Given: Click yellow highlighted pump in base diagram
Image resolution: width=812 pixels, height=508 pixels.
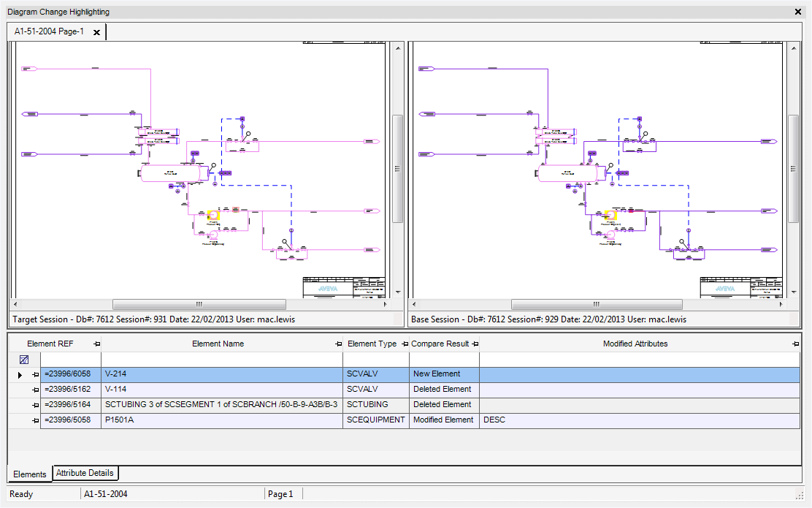Looking at the screenshot, I should (610, 215).
